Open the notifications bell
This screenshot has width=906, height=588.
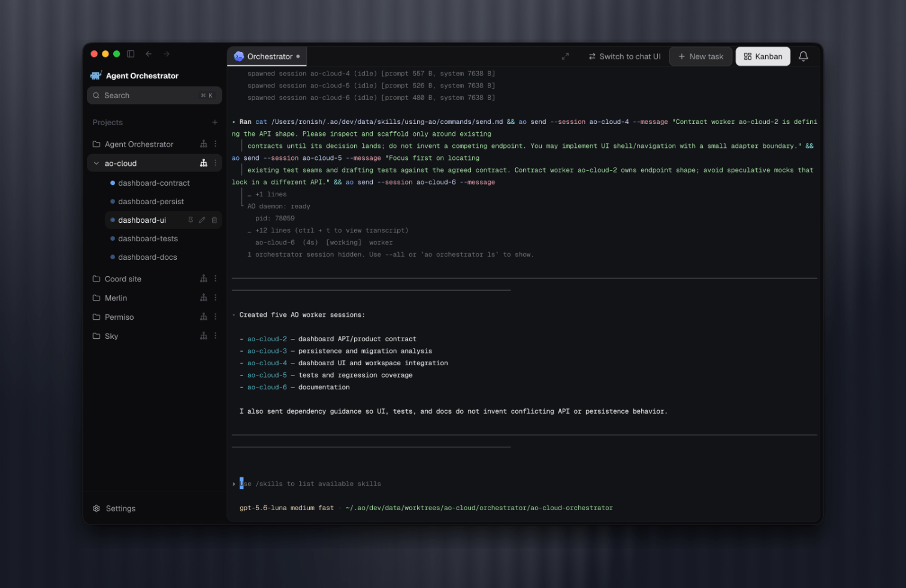804,56
